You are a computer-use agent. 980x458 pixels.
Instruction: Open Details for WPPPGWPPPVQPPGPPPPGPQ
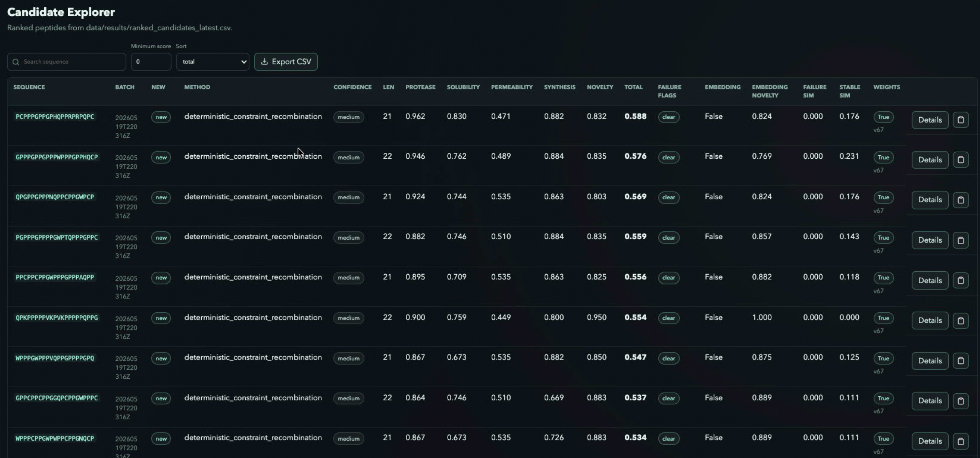tap(930, 361)
